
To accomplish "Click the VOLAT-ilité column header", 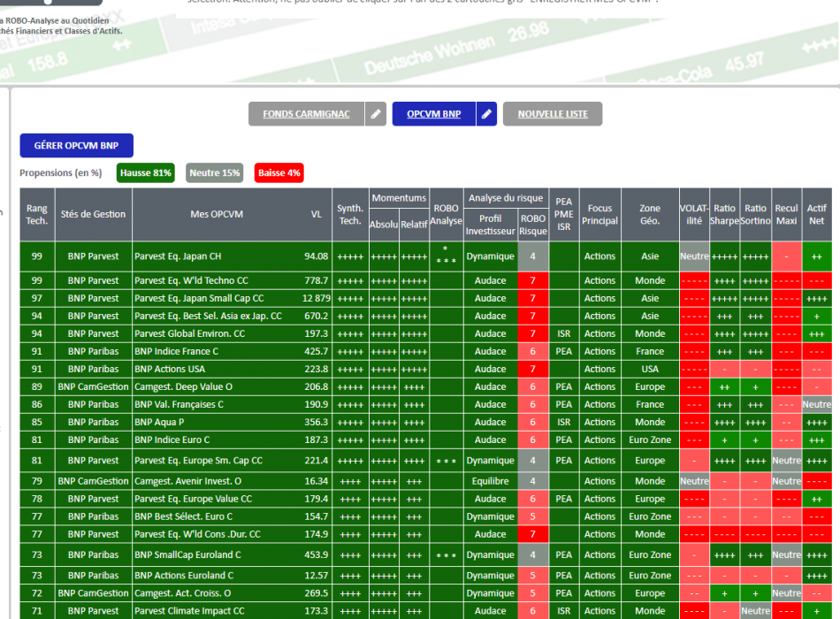I will click(694, 214).
